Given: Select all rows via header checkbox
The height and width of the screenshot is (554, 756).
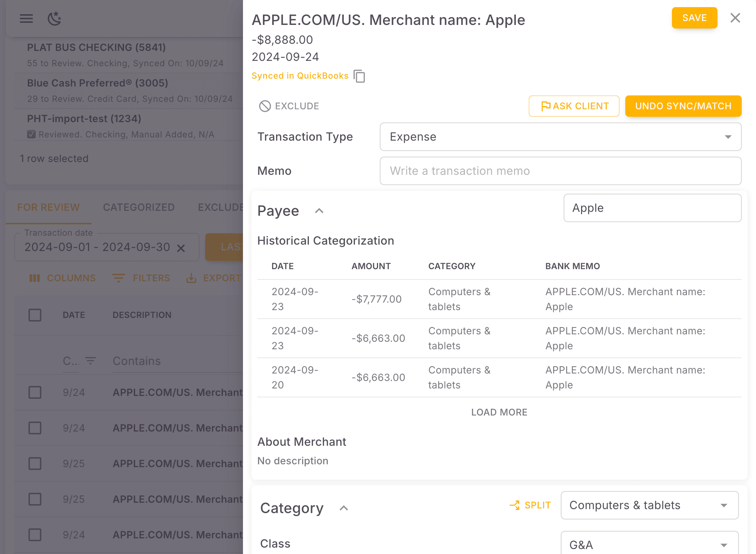Looking at the screenshot, I should (x=35, y=315).
